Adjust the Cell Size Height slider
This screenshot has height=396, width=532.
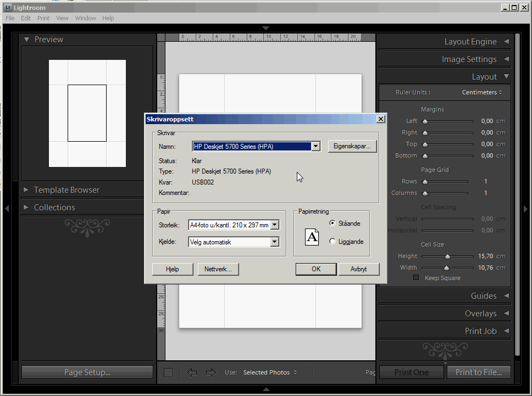click(x=447, y=256)
